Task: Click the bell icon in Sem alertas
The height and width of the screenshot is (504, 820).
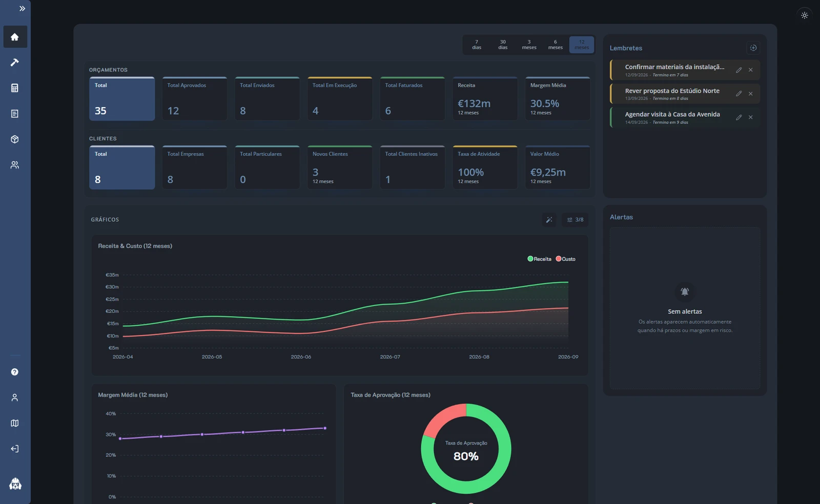Action: pos(685,291)
